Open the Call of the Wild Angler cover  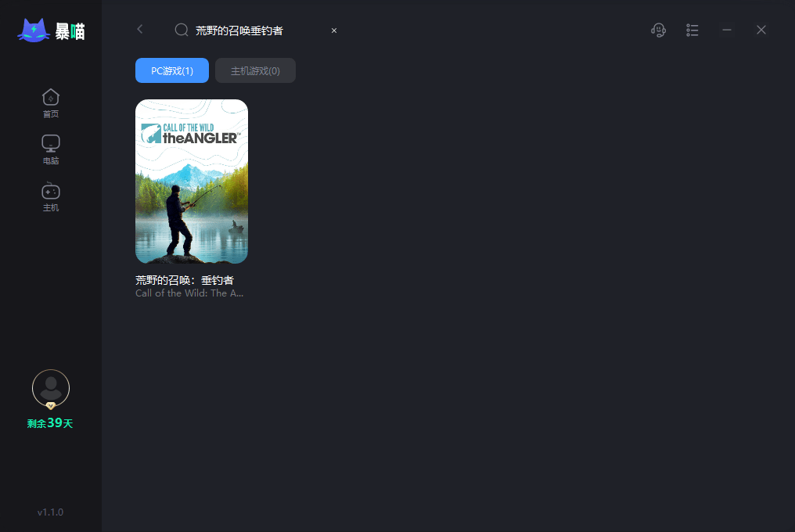[192, 181]
